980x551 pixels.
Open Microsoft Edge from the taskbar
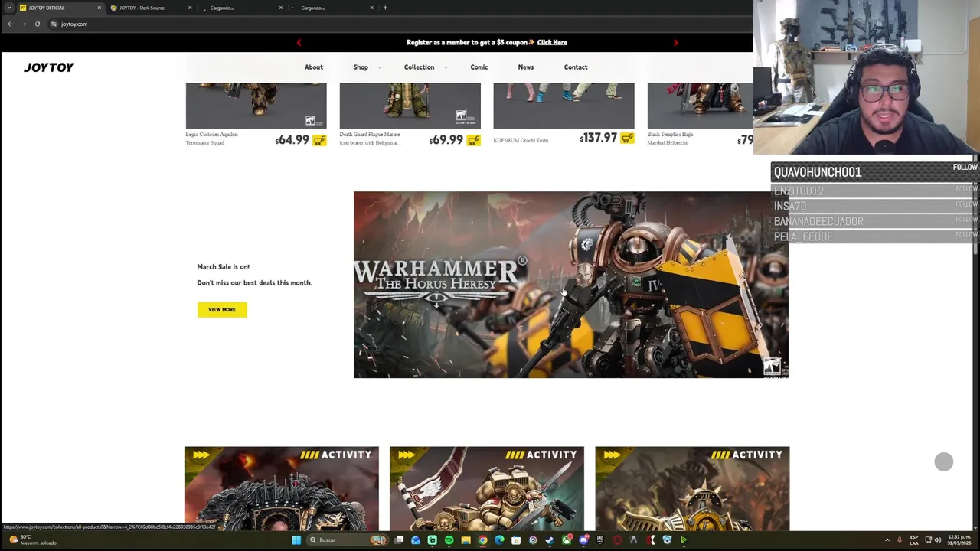(x=499, y=540)
